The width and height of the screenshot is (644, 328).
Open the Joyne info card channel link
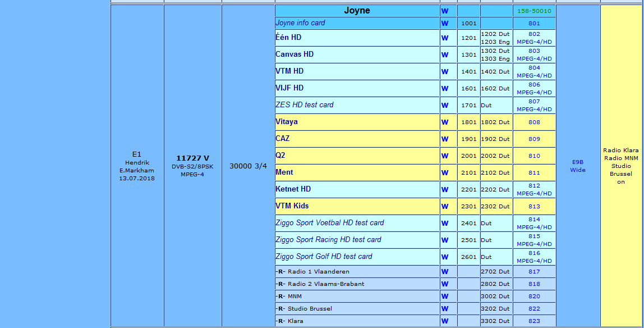click(x=300, y=23)
